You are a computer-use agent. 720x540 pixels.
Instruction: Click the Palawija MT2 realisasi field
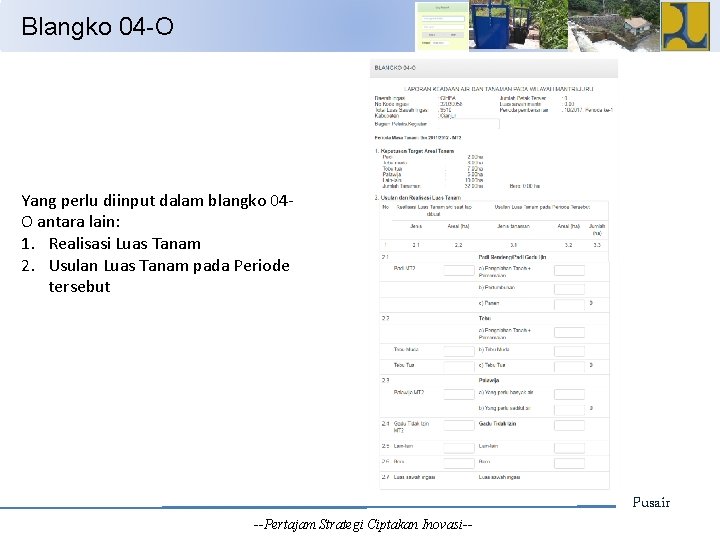pos(459,394)
